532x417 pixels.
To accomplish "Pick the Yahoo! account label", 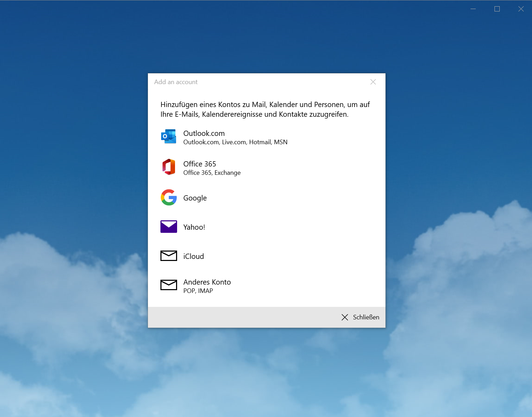I will pos(194,227).
